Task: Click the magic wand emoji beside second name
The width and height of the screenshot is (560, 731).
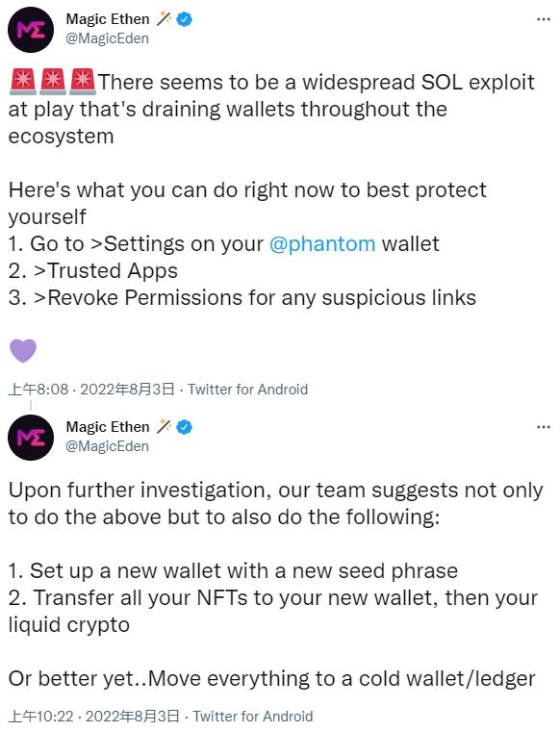Action: (x=164, y=426)
